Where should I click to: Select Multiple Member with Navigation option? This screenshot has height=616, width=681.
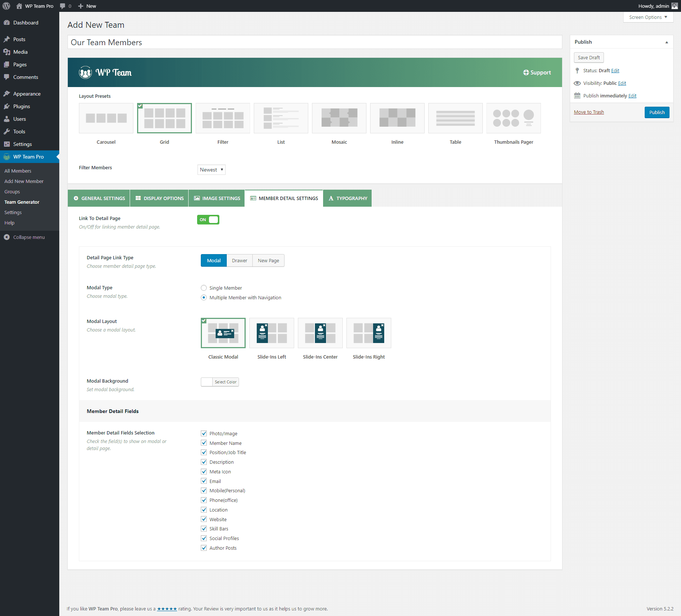click(204, 297)
